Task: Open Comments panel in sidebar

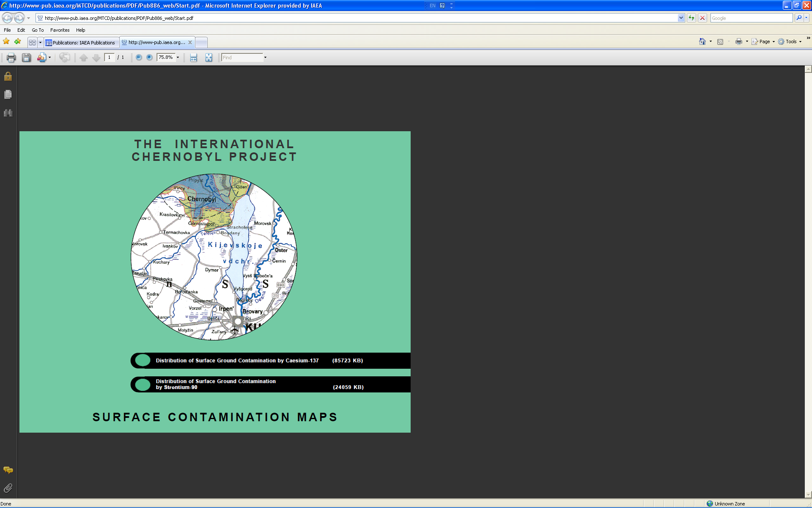Action: 8,470
